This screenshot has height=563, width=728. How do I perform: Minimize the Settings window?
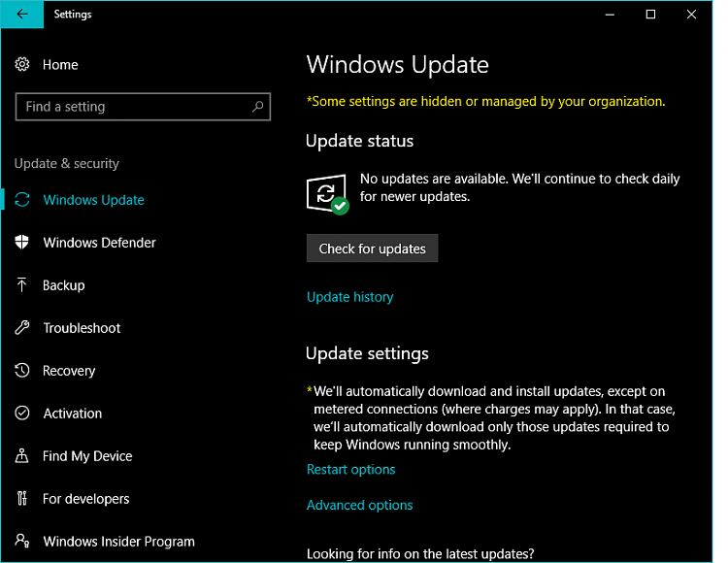(610, 15)
